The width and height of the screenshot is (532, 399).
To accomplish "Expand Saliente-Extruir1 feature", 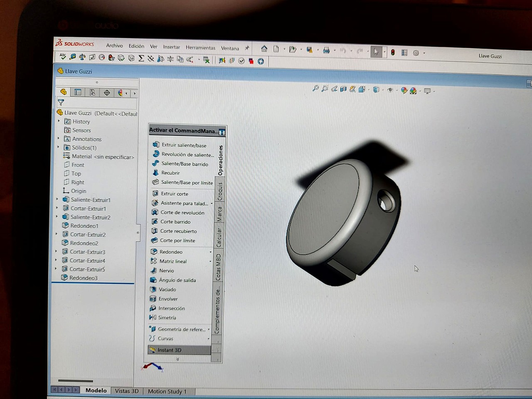I will (x=57, y=199).
